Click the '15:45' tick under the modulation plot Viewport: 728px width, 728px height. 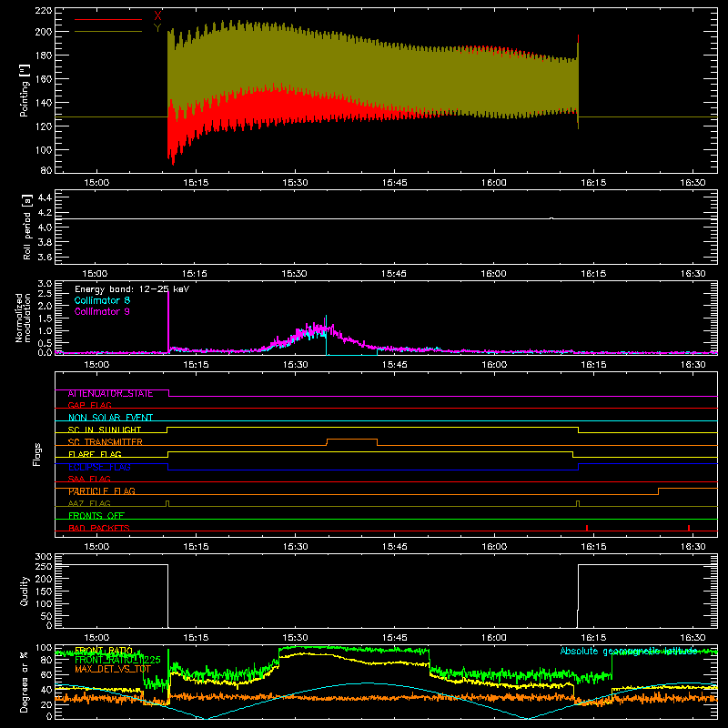(x=395, y=365)
